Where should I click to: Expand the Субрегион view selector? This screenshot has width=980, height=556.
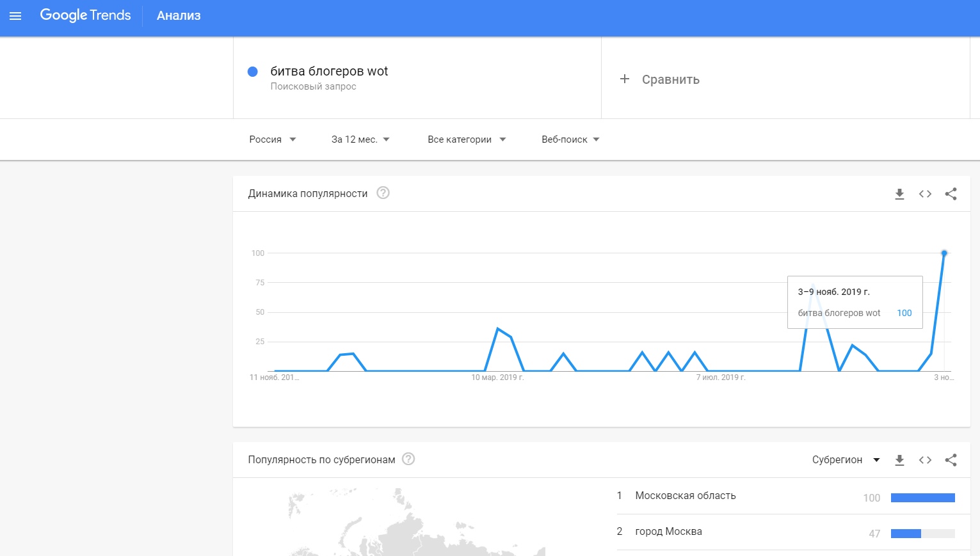point(846,460)
